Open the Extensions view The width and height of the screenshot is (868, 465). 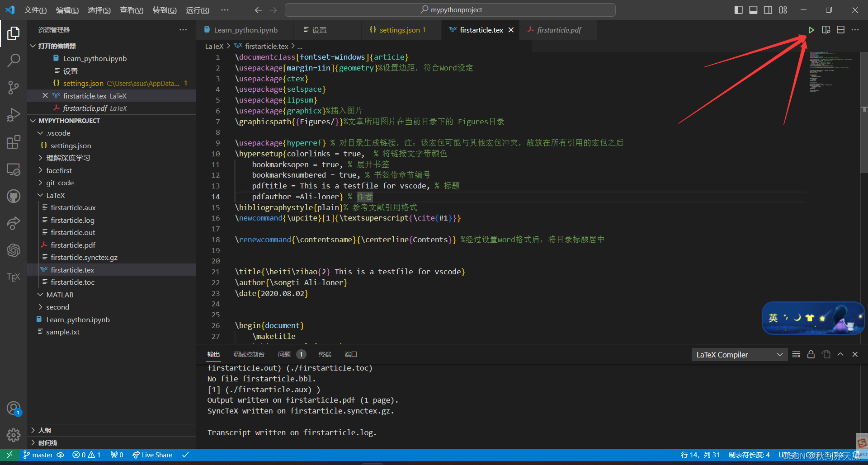14,142
